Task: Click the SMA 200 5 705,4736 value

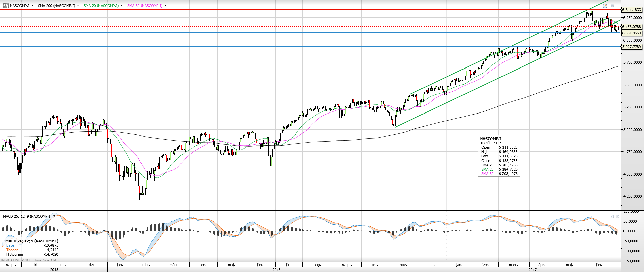Action: (x=508, y=165)
